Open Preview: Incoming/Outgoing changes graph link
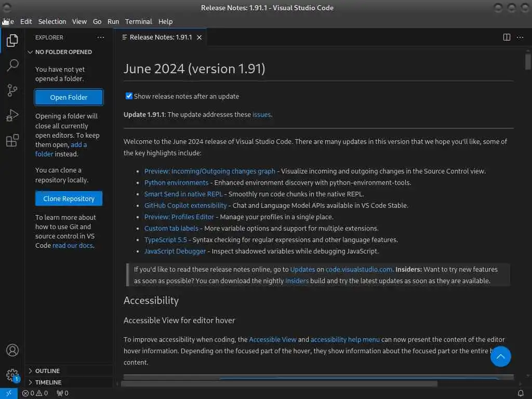The image size is (532, 399). click(210, 171)
